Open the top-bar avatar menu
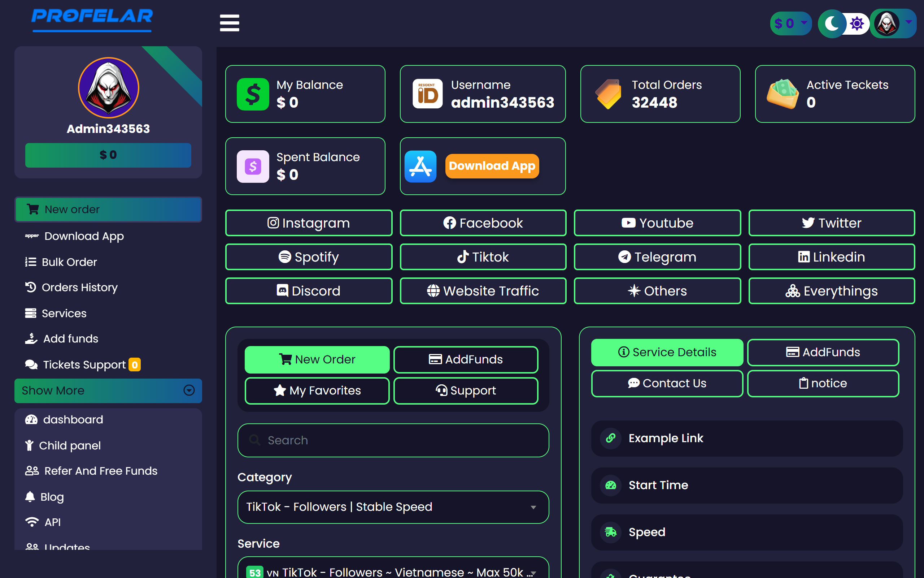 click(893, 24)
